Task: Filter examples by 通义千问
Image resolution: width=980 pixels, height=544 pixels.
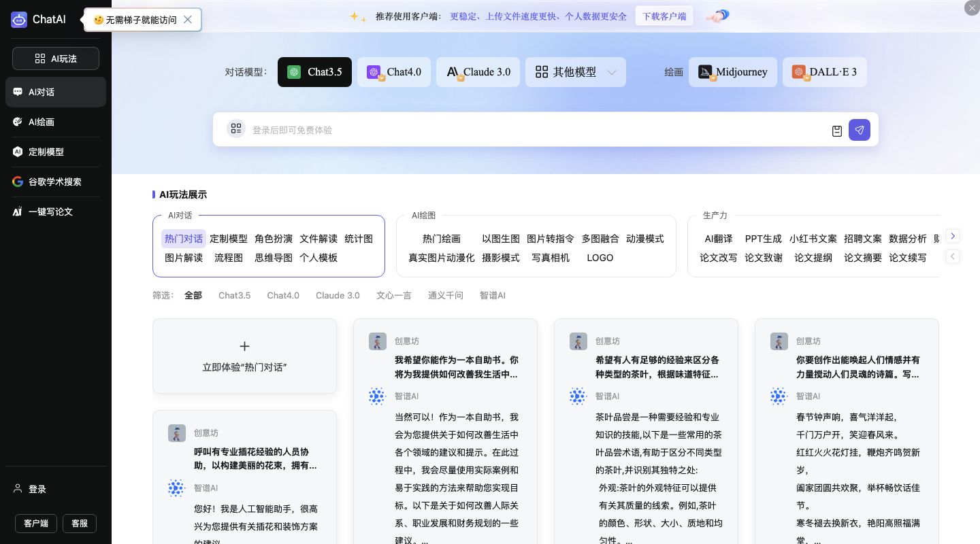Action: [x=446, y=295]
